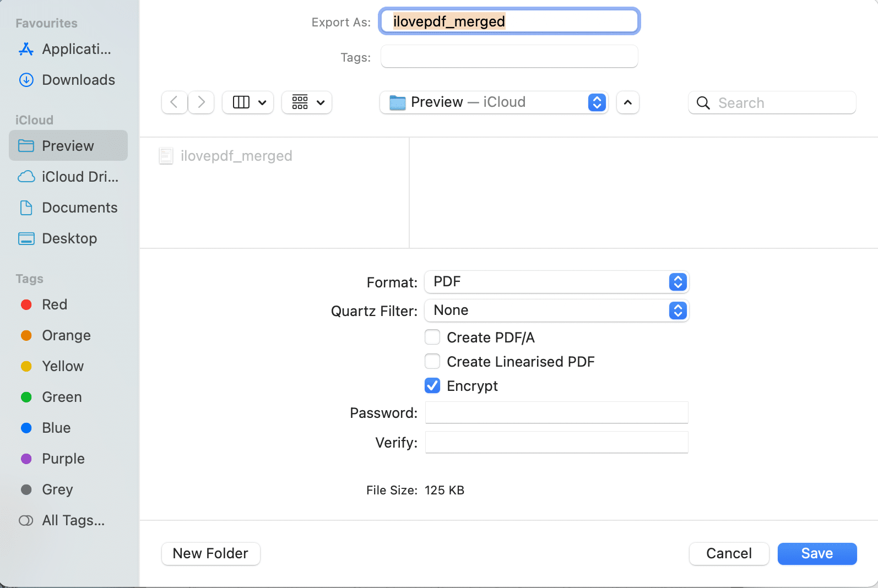Select the Red tag color dot
The image size is (878, 588).
tap(26, 305)
